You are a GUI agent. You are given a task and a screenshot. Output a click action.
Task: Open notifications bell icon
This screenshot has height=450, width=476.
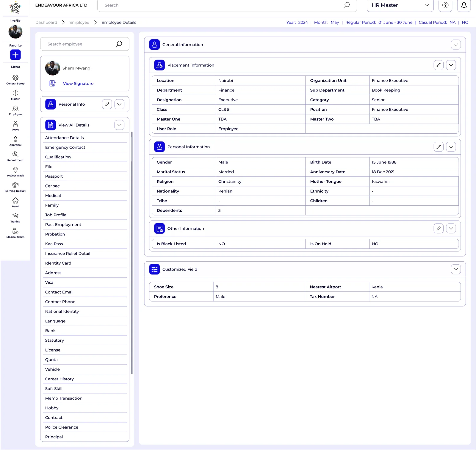click(464, 5)
